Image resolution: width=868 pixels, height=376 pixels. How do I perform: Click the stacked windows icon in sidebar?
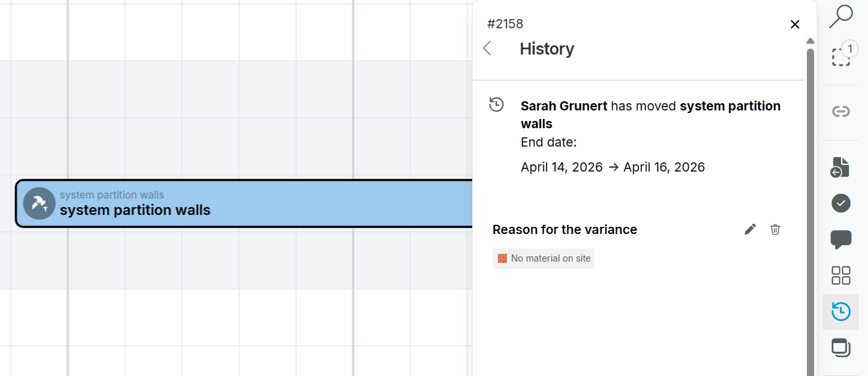(x=841, y=347)
